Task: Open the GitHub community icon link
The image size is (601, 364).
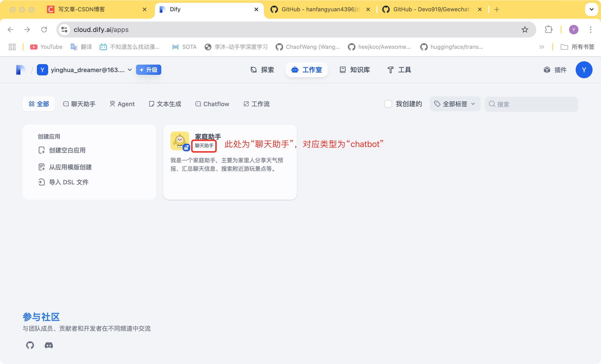Action: (30, 345)
